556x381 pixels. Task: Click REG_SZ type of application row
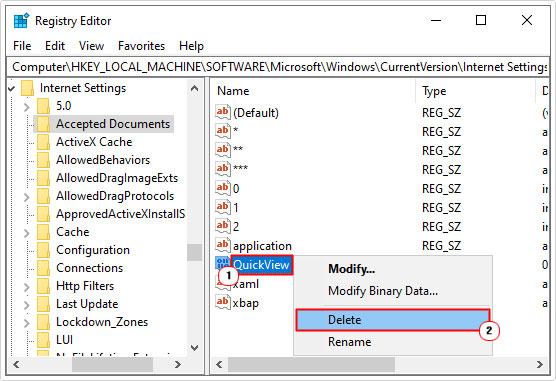pos(441,246)
